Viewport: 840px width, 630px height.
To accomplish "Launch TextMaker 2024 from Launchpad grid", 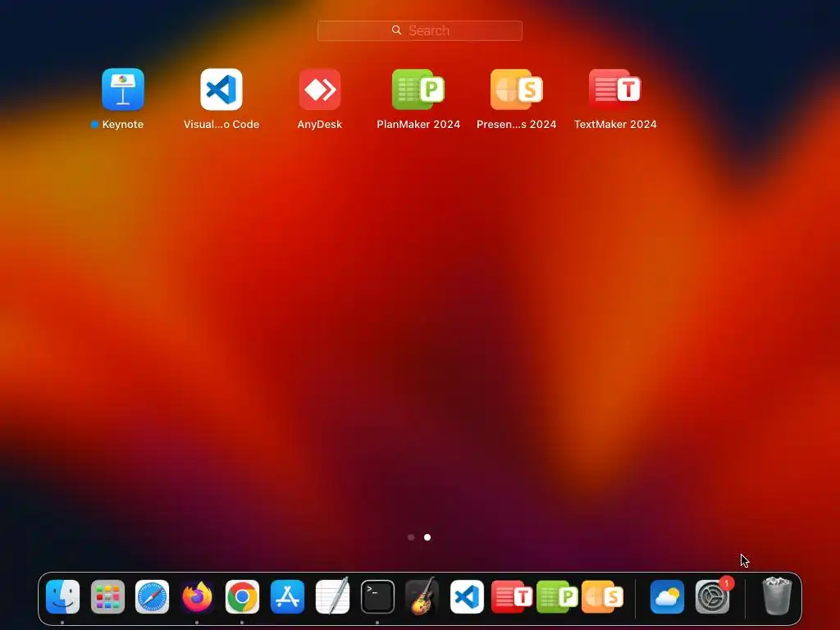I will click(615, 89).
